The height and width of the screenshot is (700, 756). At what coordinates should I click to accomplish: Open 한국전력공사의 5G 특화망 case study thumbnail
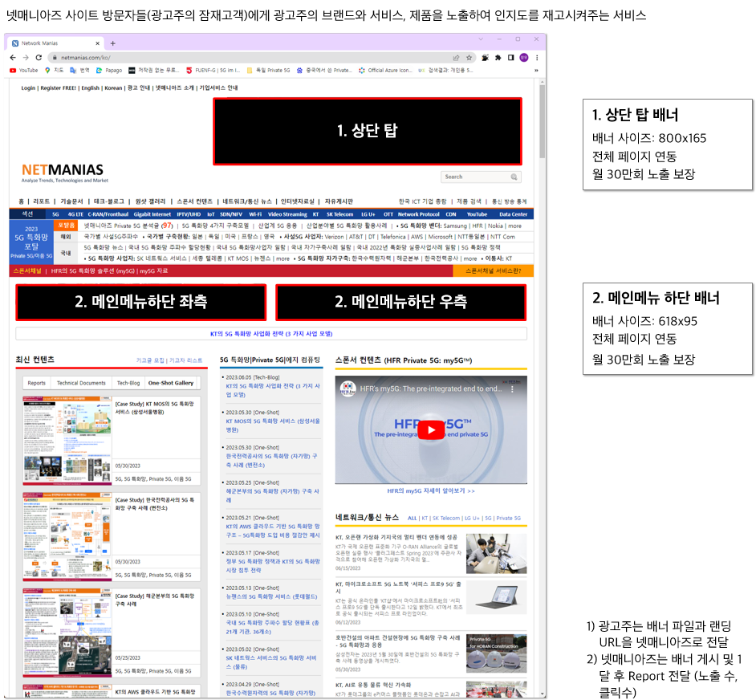[67, 536]
